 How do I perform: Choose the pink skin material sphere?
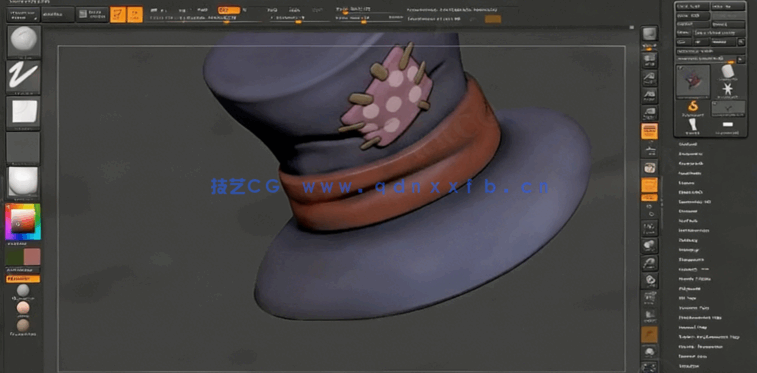[23, 308]
